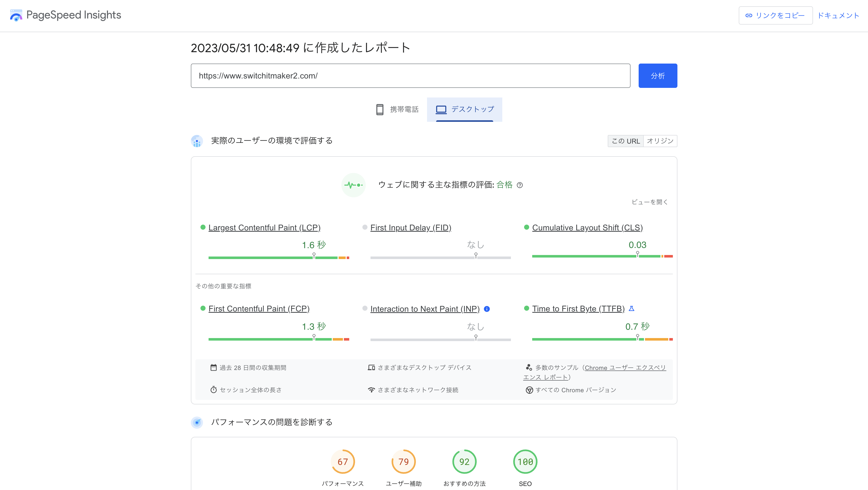
Task: Select the この URL toggle option
Action: tap(626, 141)
